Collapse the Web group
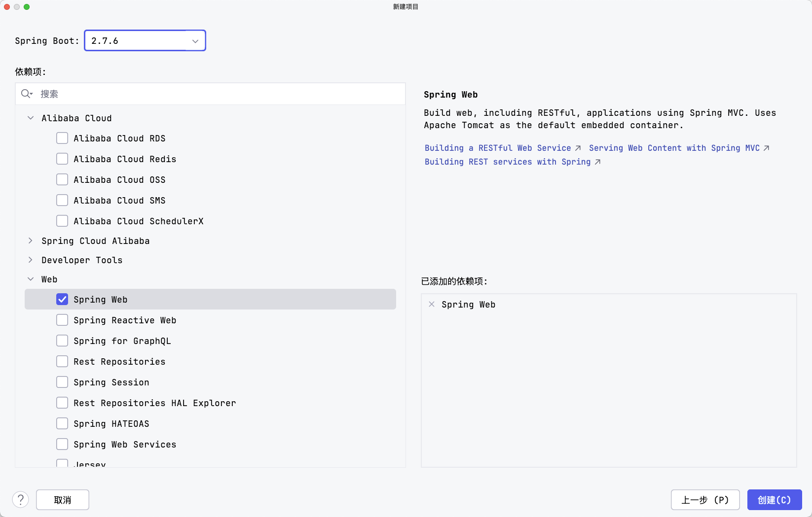The width and height of the screenshot is (812, 517). pos(31,279)
